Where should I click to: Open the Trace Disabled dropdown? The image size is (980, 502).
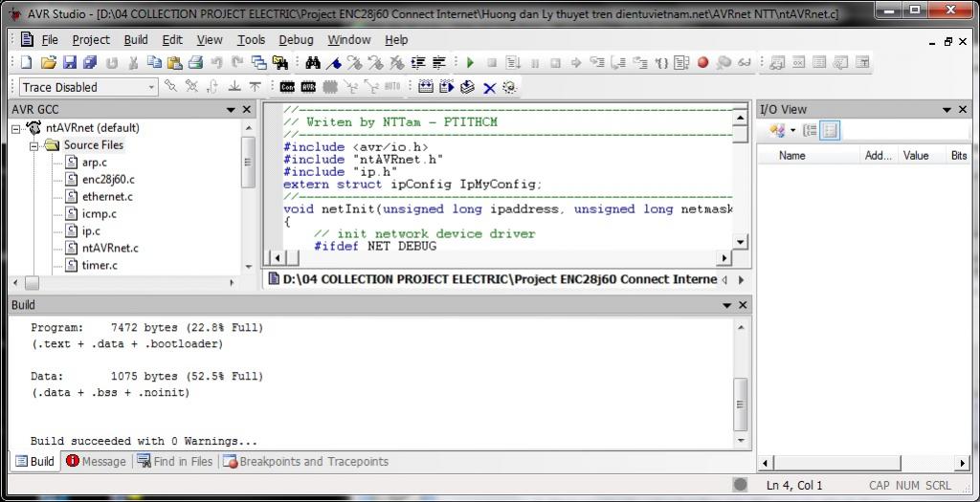[x=151, y=87]
